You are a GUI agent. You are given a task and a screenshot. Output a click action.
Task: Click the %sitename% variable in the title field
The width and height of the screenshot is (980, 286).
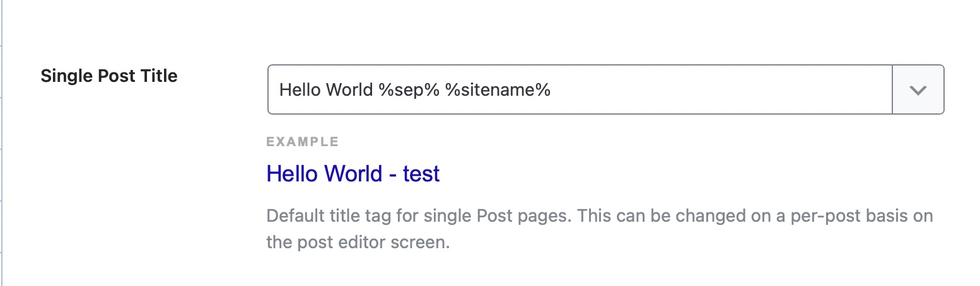point(498,90)
